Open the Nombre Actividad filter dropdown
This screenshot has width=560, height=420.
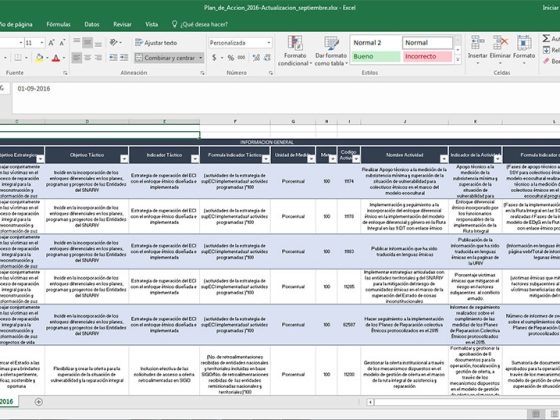click(x=444, y=159)
